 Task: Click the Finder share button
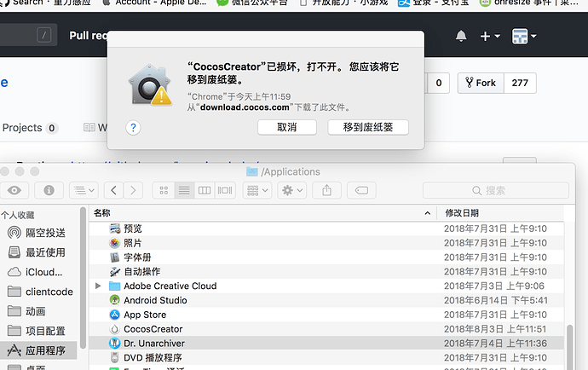click(326, 190)
